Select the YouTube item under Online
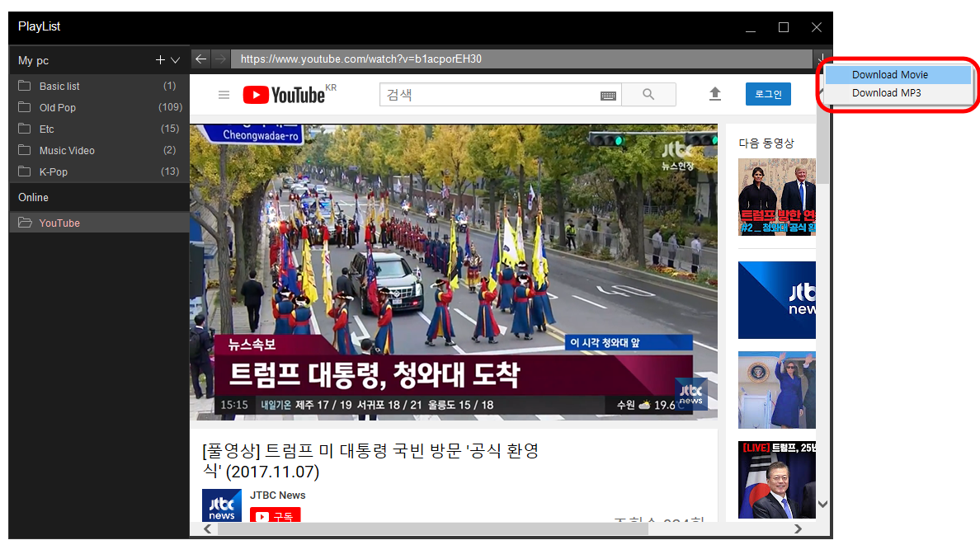The image size is (980, 559). click(59, 223)
